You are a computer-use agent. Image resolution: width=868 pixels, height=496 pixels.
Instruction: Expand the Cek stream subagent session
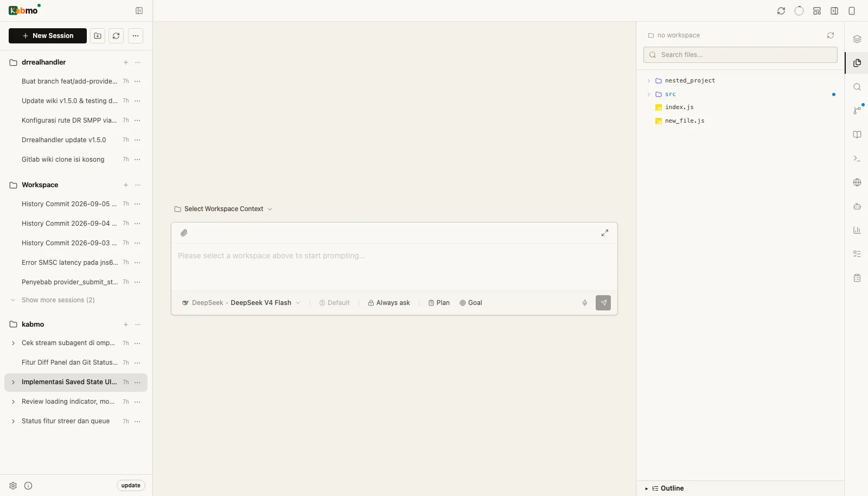(x=13, y=343)
